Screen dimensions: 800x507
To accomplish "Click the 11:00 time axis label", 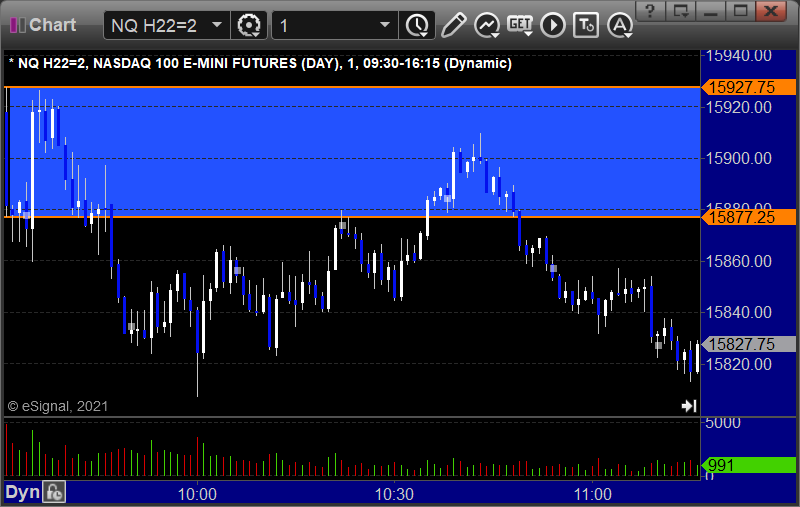I will 592,494.
